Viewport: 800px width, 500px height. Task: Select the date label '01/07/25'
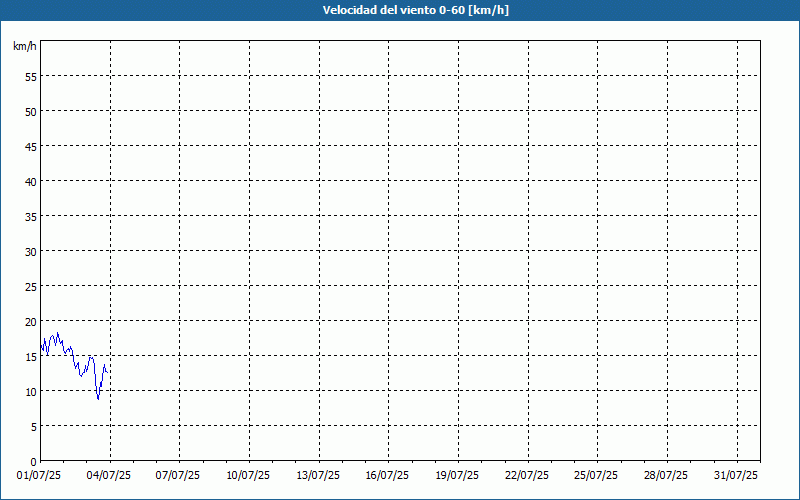(39, 476)
